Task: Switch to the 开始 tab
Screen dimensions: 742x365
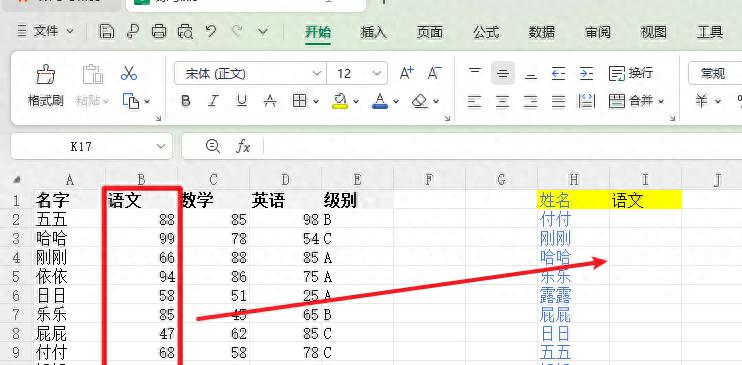Action: [318, 32]
